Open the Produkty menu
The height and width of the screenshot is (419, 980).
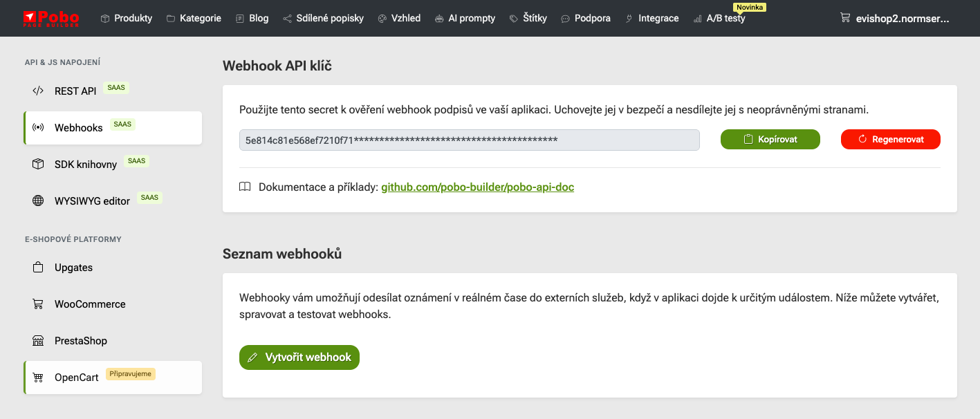pyautogui.click(x=127, y=18)
